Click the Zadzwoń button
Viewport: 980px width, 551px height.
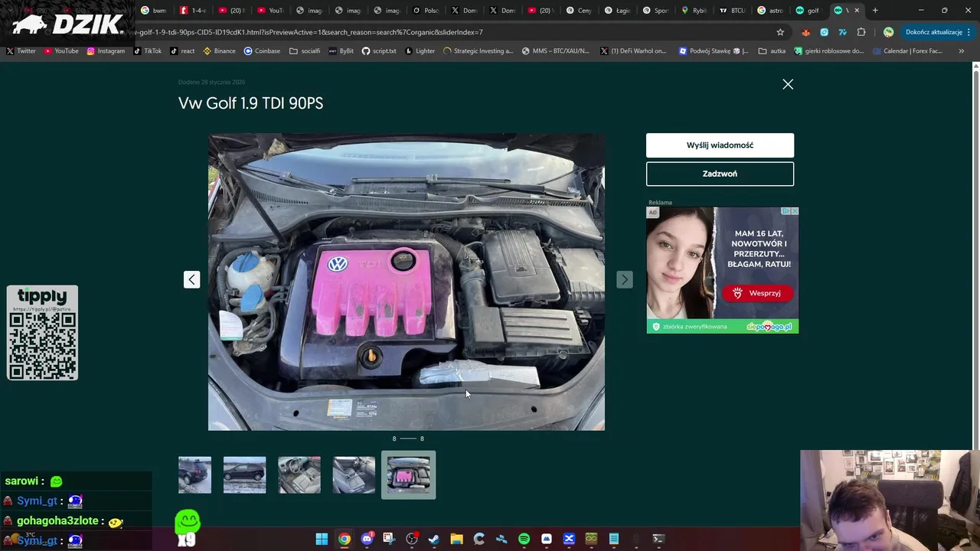pos(720,174)
